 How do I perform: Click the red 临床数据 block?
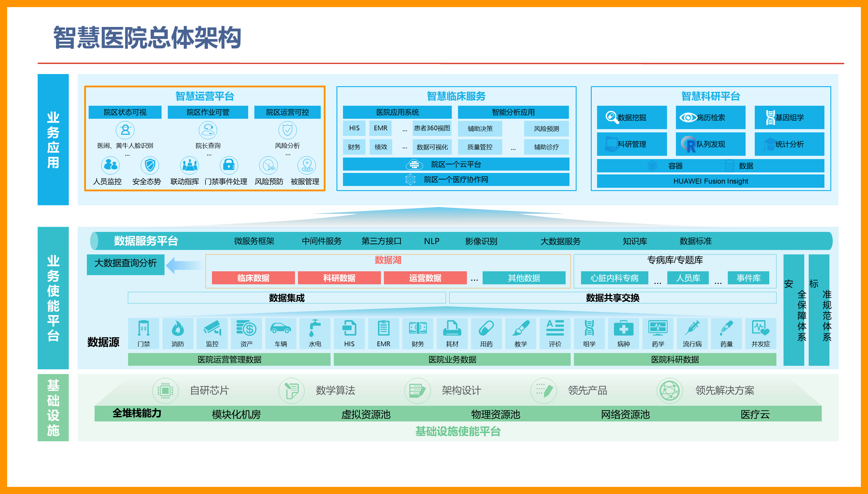(253, 278)
